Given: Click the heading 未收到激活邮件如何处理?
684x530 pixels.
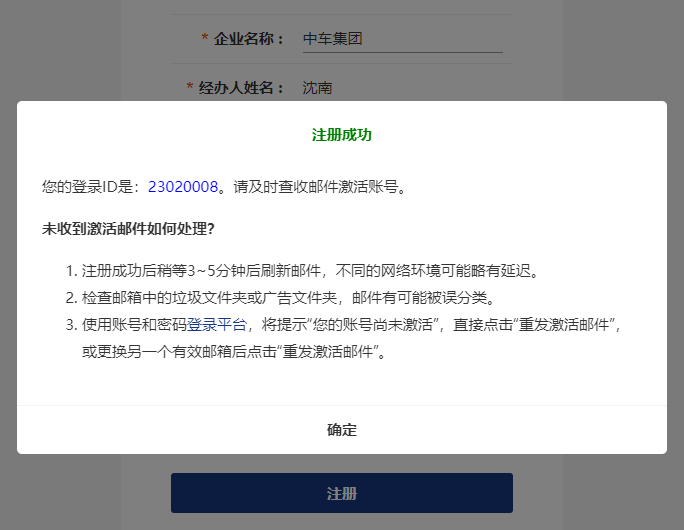Looking at the screenshot, I should (x=128, y=228).
